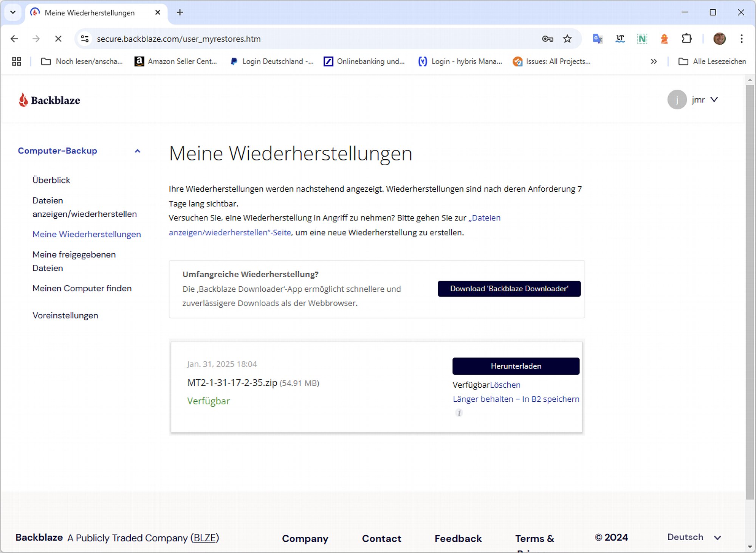Open PayPal Login Deutschland bookmark

pyautogui.click(x=272, y=61)
